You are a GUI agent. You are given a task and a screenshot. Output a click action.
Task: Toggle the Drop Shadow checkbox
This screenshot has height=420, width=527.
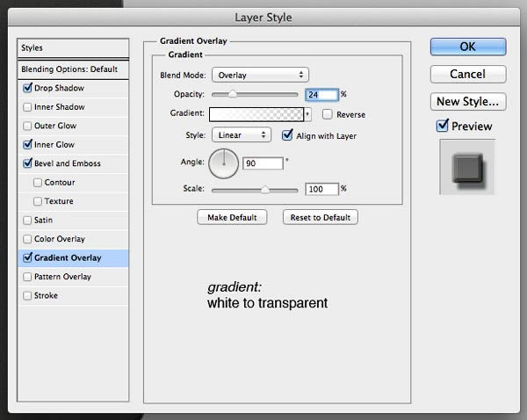27,88
